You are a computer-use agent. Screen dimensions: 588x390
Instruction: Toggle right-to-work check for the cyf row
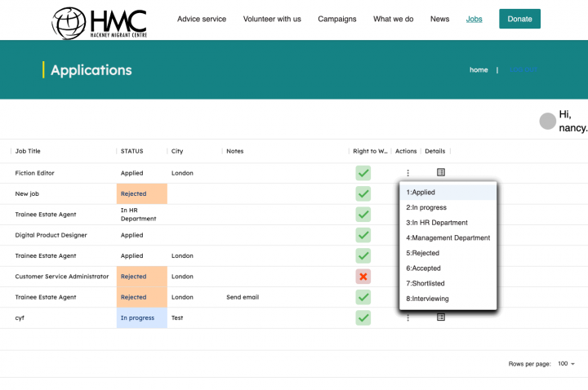click(x=363, y=317)
